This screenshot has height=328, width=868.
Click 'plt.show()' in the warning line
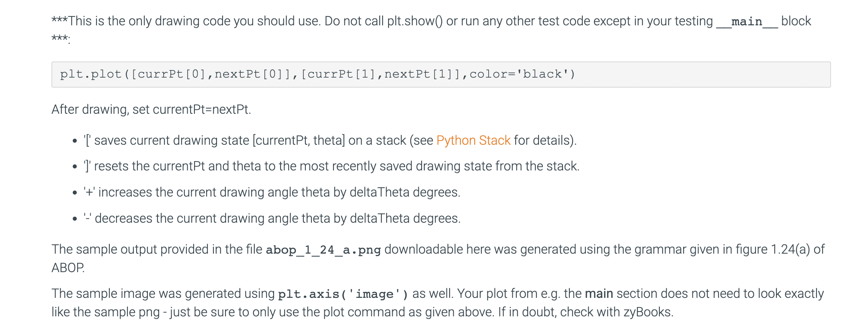tap(415, 21)
